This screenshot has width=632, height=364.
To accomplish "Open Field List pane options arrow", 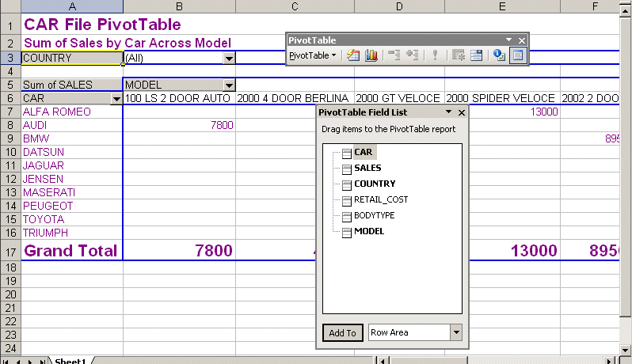I will coord(448,112).
